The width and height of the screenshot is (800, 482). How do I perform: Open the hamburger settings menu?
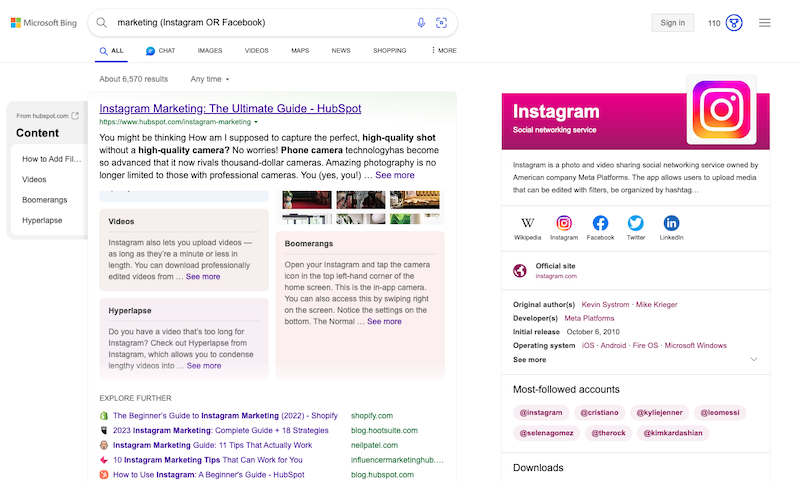pos(764,23)
